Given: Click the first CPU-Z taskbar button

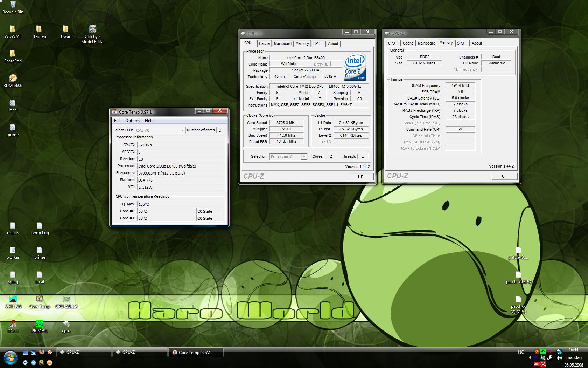Looking at the screenshot, I should click(x=84, y=352).
